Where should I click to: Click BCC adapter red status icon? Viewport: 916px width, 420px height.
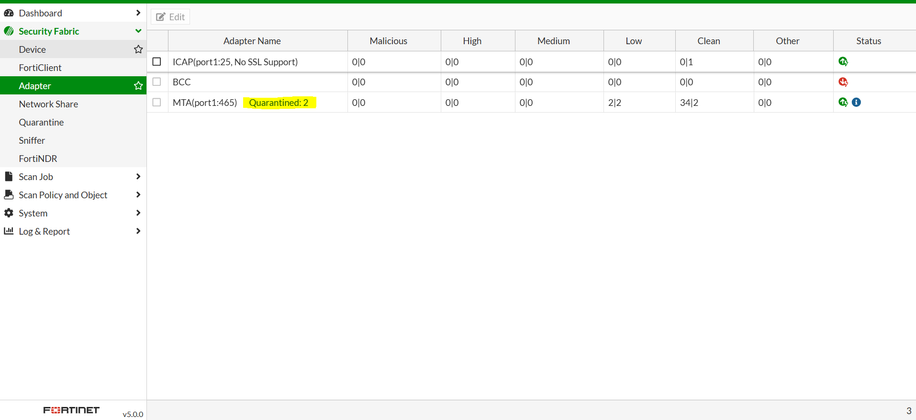point(842,82)
